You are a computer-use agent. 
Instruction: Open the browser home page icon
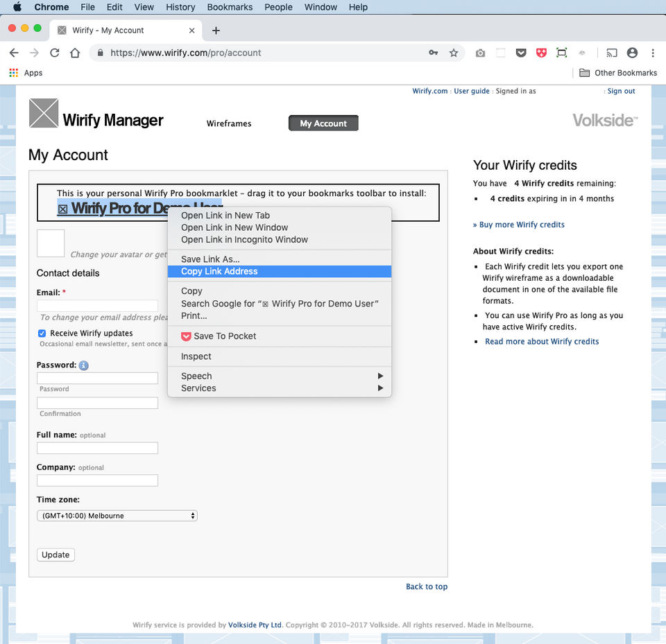tap(75, 53)
